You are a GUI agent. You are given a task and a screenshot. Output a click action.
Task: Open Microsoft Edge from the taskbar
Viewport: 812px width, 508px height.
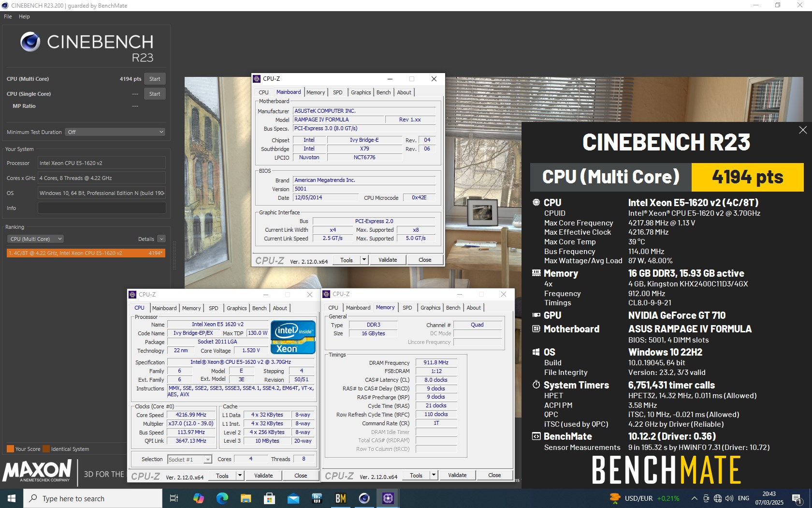[222, 498]
